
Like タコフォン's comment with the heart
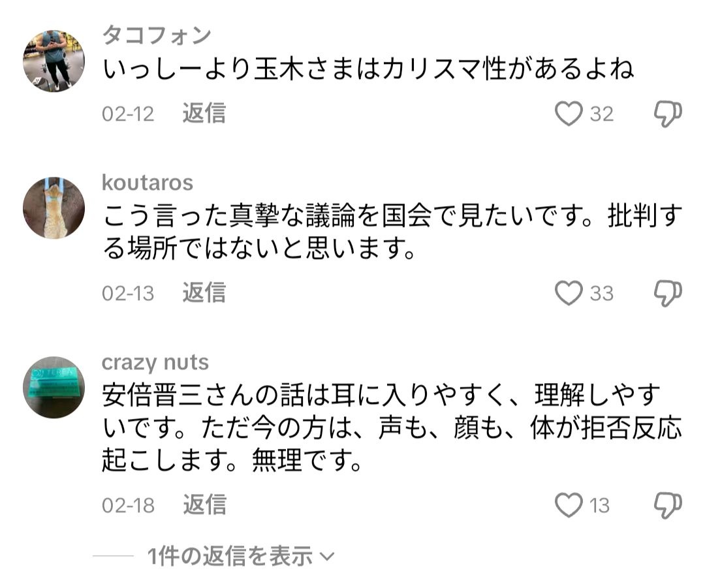pyautogui.click(x=569, y=114)
